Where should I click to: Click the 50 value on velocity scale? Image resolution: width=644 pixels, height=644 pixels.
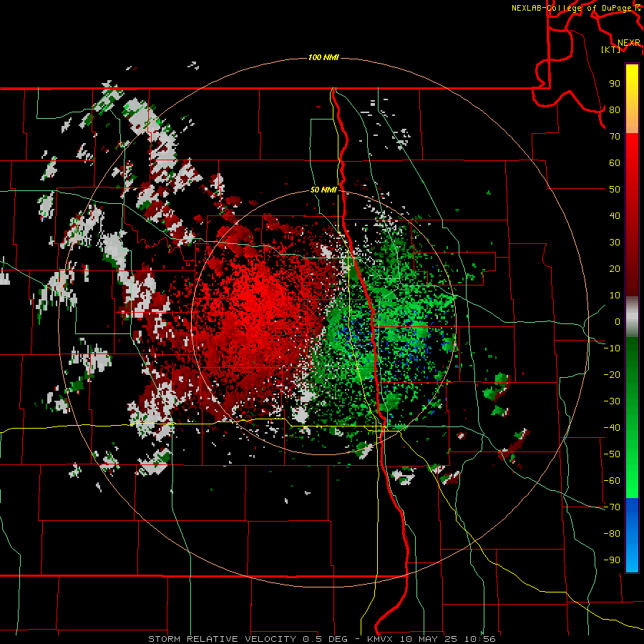click(615, 190)
